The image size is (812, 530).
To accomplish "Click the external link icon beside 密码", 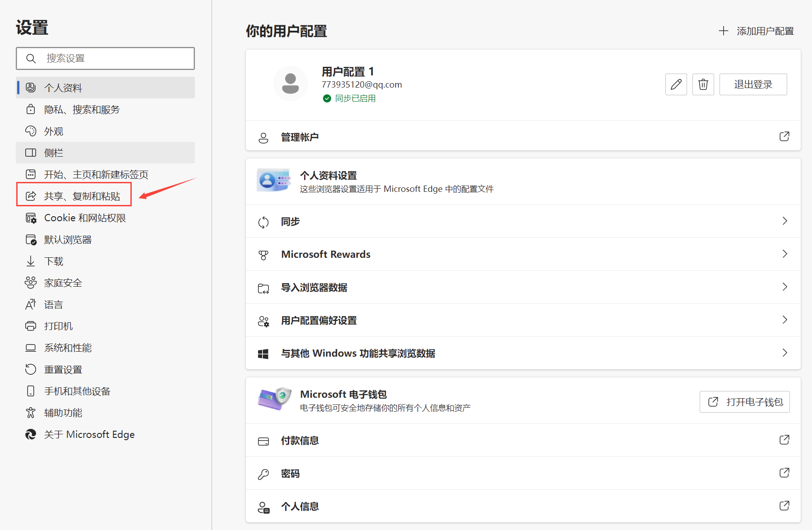I will pyautogui.click(x=784, y=473).
